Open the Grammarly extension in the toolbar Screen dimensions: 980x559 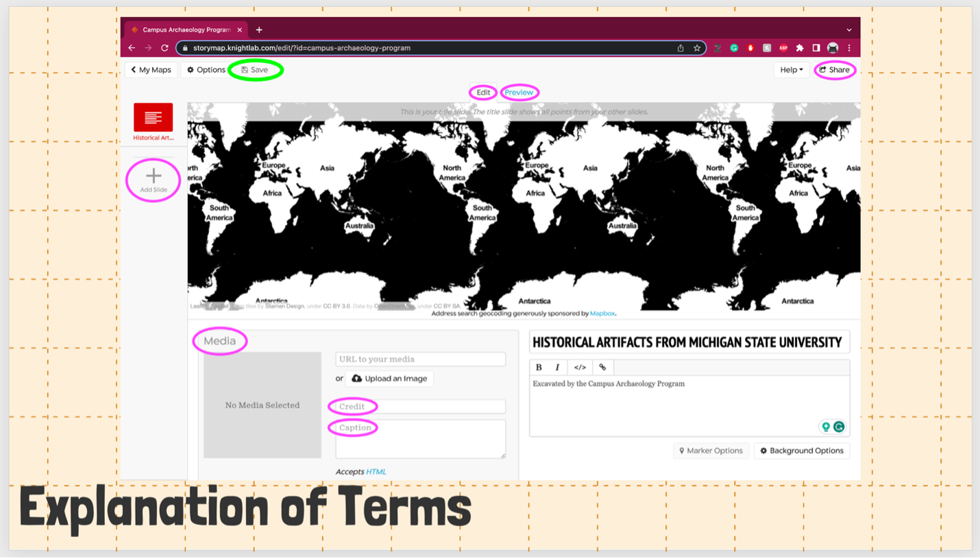point(734,48)
